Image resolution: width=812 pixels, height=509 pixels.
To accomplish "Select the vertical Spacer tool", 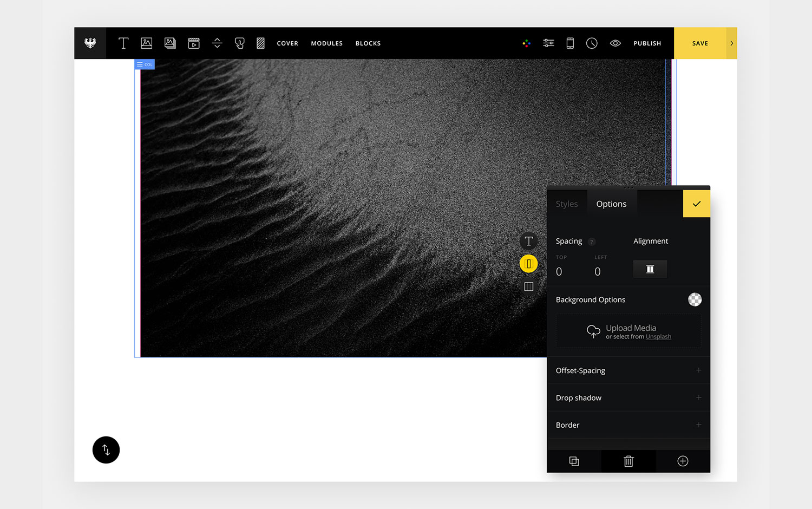I will pos(217,43).
